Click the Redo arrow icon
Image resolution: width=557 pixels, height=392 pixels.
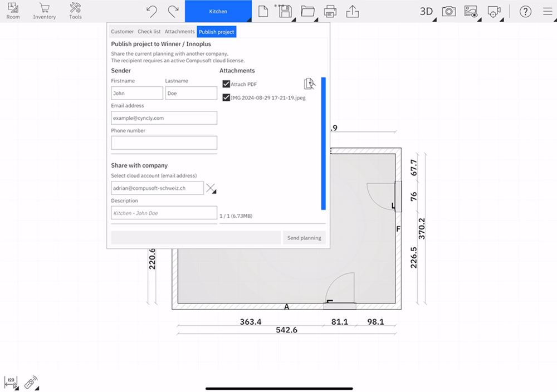tap(173, 12)
